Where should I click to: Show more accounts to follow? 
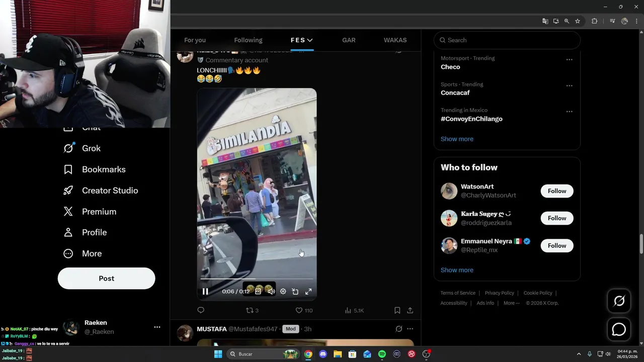coord(457,270)
